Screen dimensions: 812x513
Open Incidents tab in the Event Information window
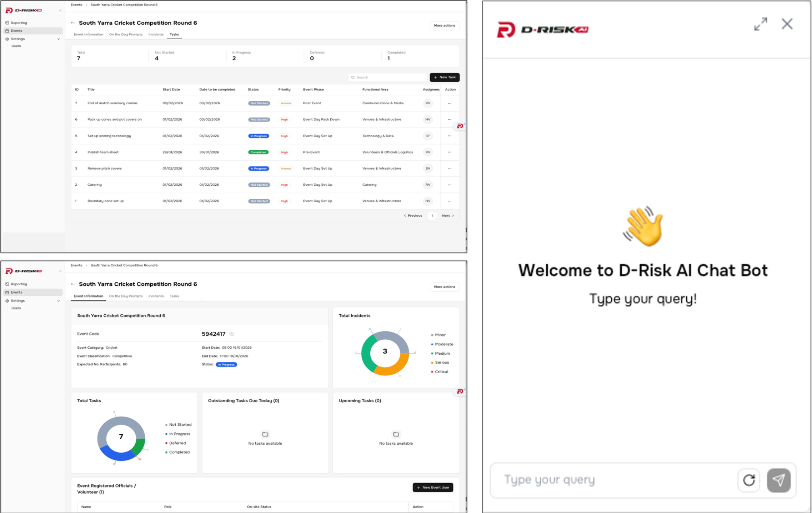156,296
